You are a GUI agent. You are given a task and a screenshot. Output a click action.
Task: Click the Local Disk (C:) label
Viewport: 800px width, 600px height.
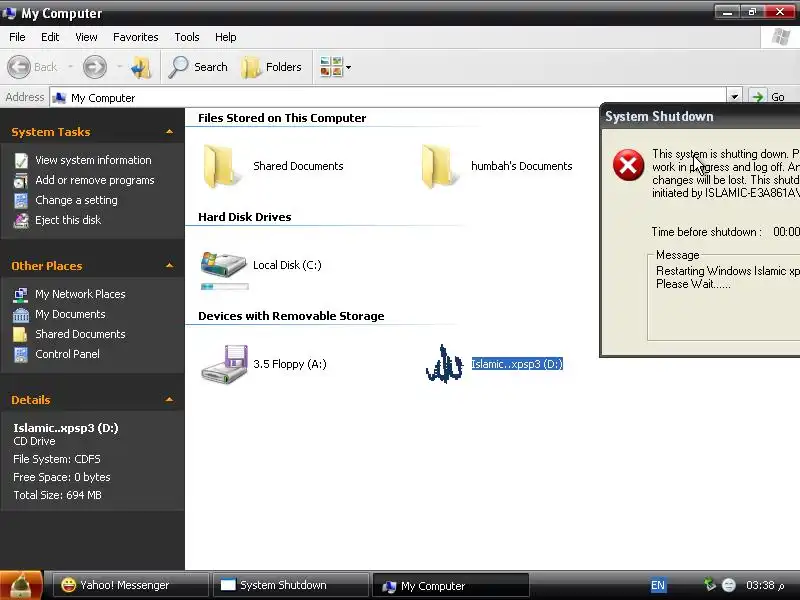(287, 265)
